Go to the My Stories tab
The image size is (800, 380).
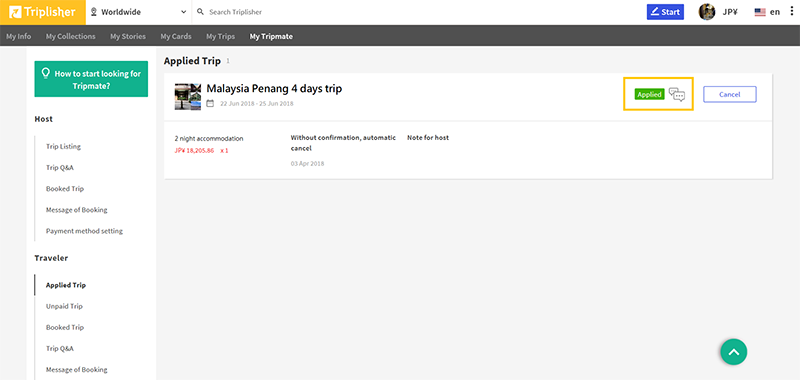(128, 37)
